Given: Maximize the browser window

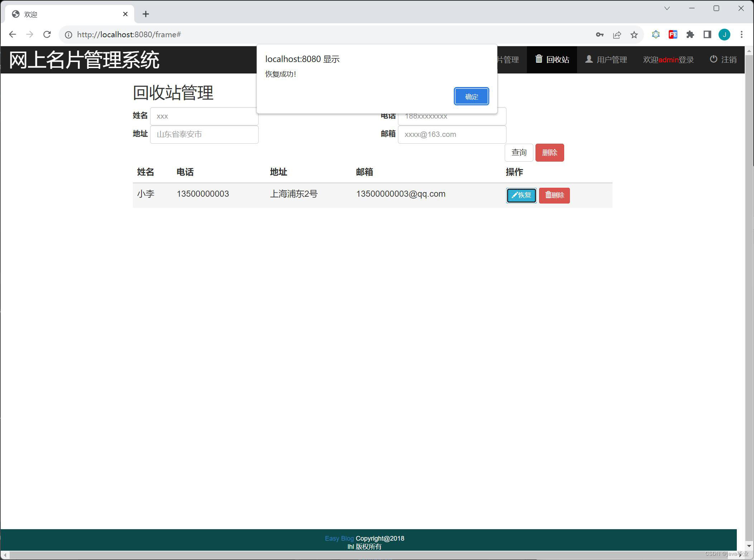Looking at the screenshot, I should tap(716, 8).
